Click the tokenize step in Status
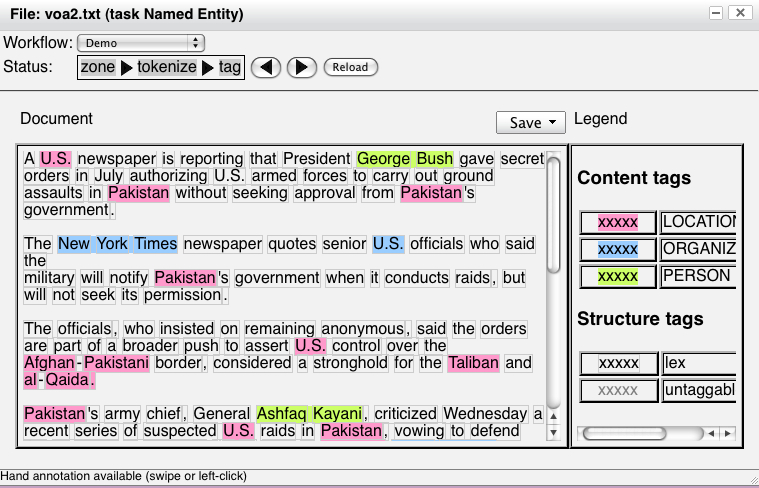Screen dimensions: 759x488 point(167,67)
